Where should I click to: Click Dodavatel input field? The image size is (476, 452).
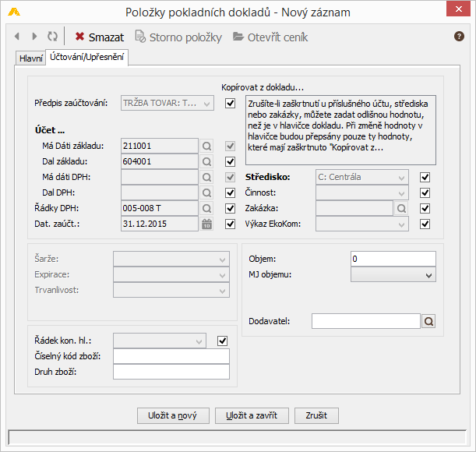(x=366, y=321)
